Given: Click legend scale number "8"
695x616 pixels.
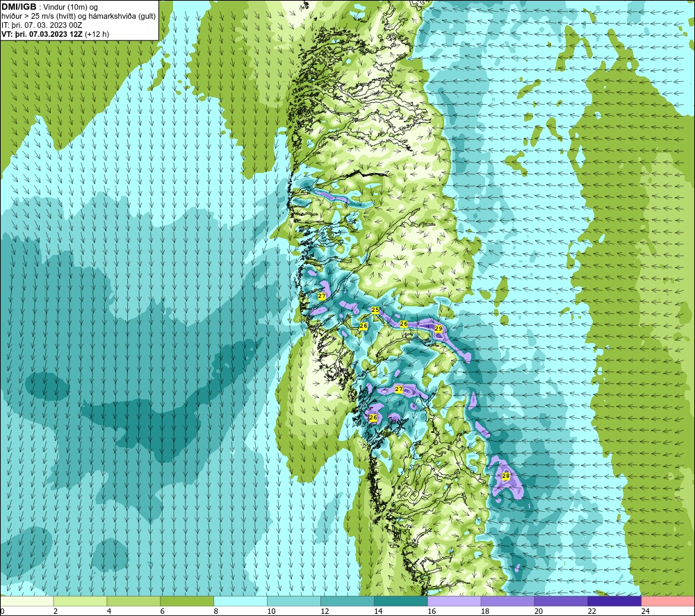Looking at the screenshot, I should tap(216, 611).
